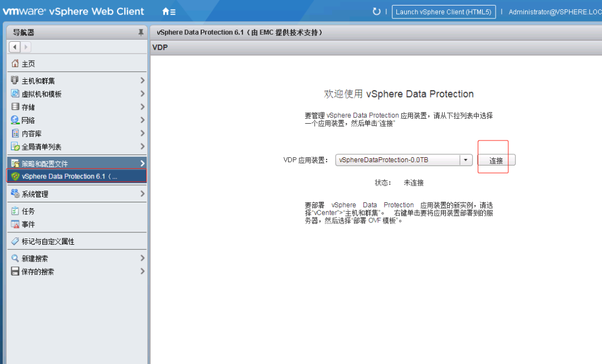Screen dimensions: 602x364
Task: Click the 主机和群集 hosts icon
Action: [15, 80]
